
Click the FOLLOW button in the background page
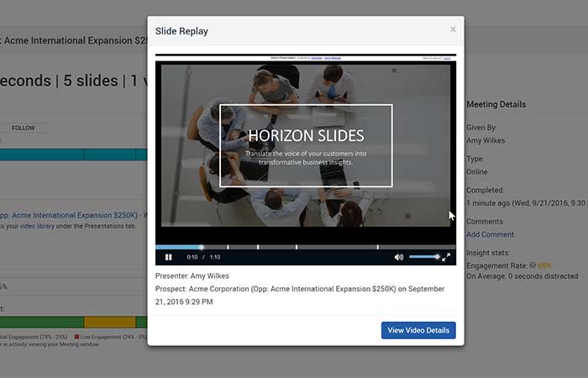[23, 128]
